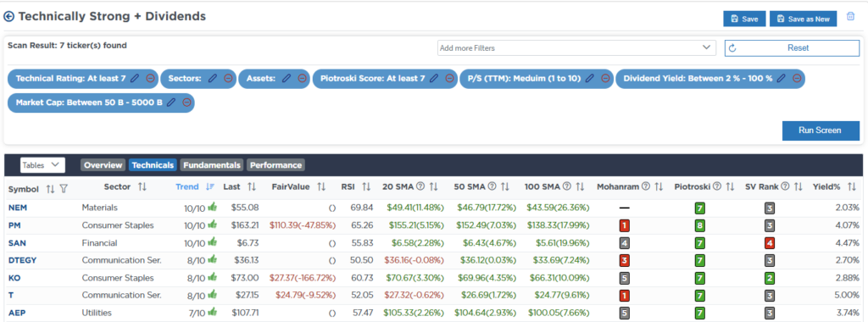
Task: Click the Scan Result 7 ticker(s) found text
Action: pyautogui.click(x=67, y=46)
